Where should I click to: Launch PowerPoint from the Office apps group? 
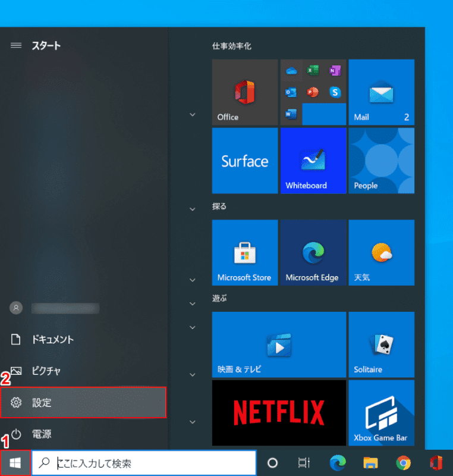coord(313,92)
